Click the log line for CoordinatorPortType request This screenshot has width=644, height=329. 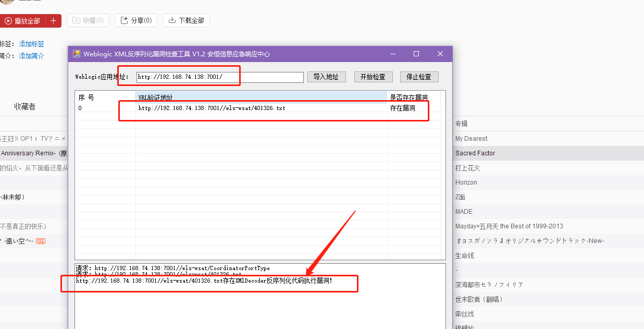coord(173,268)
